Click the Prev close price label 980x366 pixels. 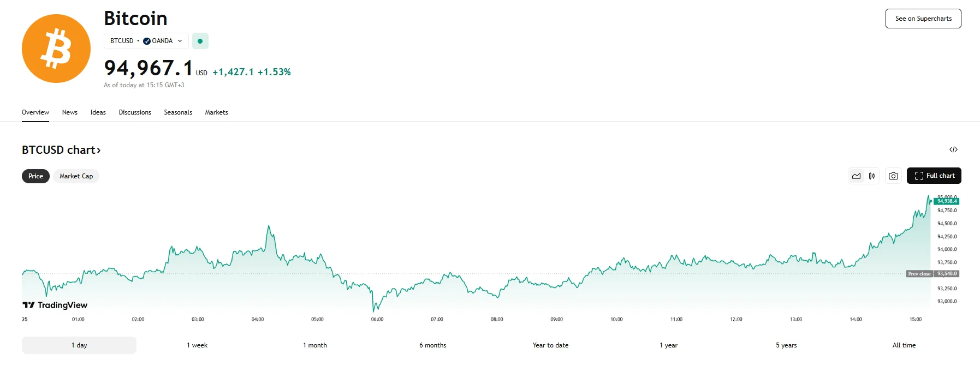pyautogui.click(x=919, y=274)
